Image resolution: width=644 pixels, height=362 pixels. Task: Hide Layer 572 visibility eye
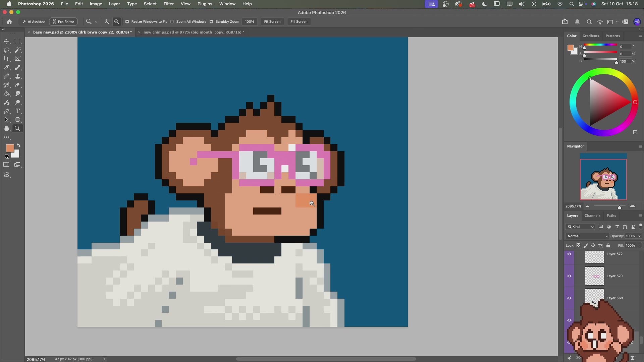tap(569, 254)
